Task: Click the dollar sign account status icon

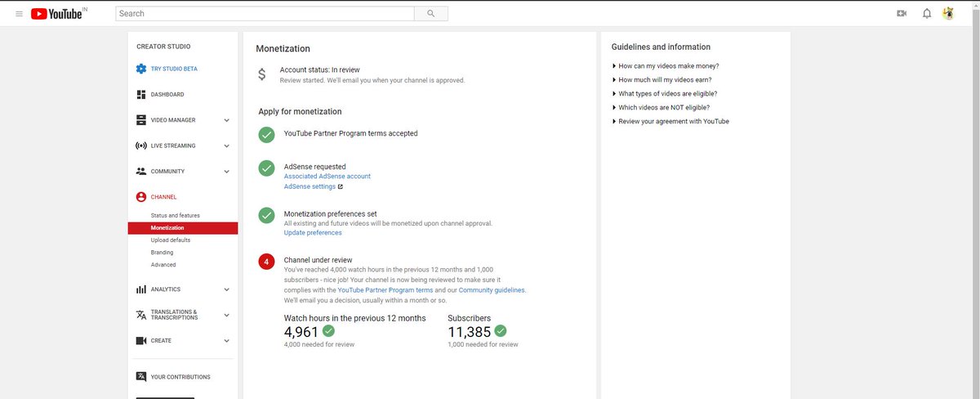Action: [261, 74]
